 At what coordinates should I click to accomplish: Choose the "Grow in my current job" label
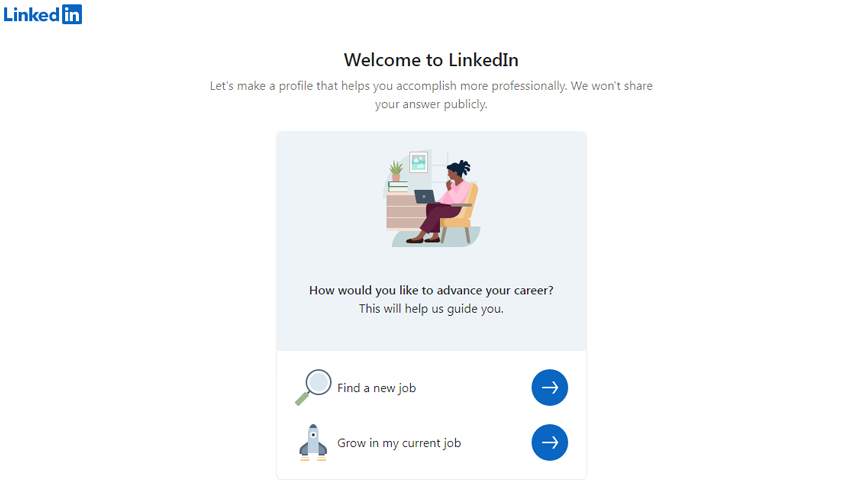click(399, 443)
